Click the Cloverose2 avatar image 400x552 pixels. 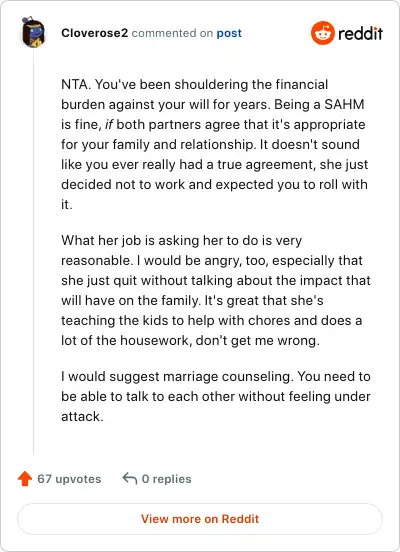pos(33,32)
